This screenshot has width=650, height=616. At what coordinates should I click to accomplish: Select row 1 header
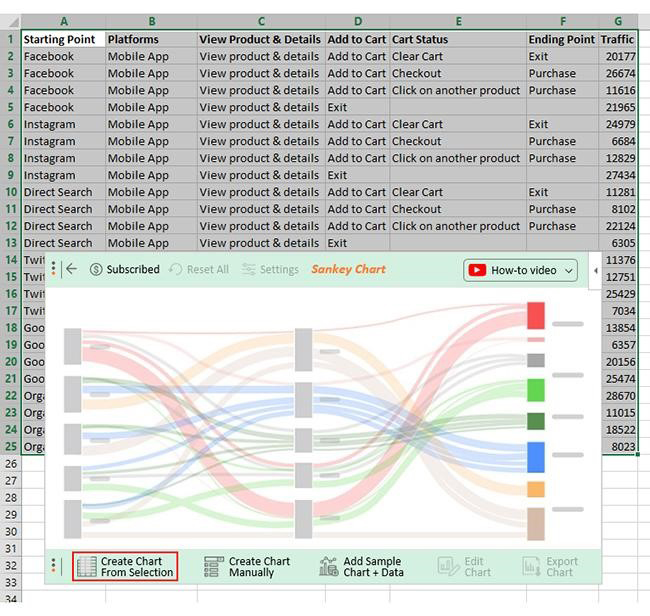click(x=11, y=39)
